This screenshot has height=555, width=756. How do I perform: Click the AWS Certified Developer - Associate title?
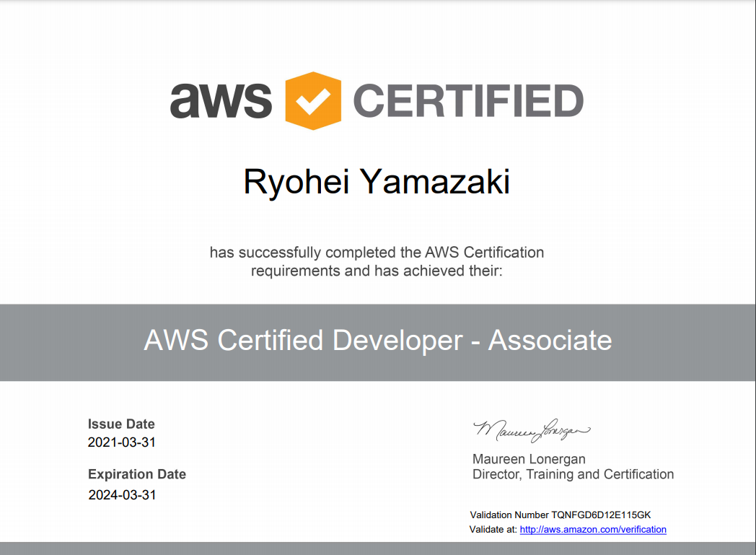pos(377,340)
